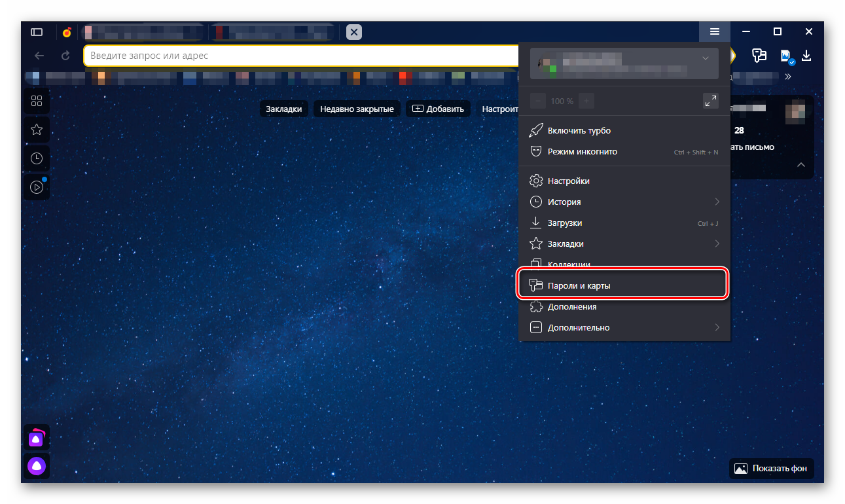Open Дополнения
Viewport: 845px width, 504px height.
pos(624,306)
